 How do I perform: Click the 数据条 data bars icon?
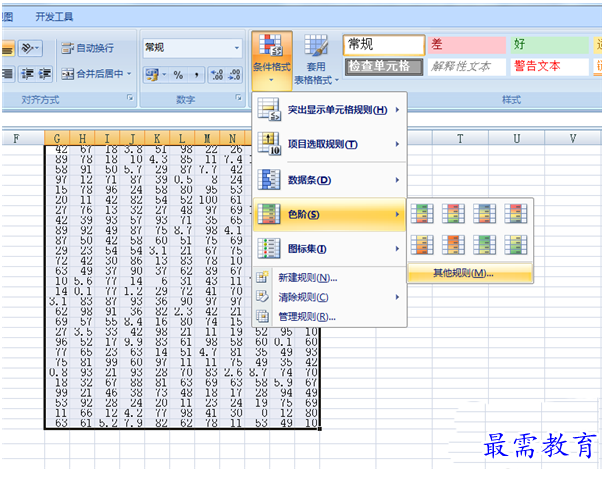click(269, 179)
